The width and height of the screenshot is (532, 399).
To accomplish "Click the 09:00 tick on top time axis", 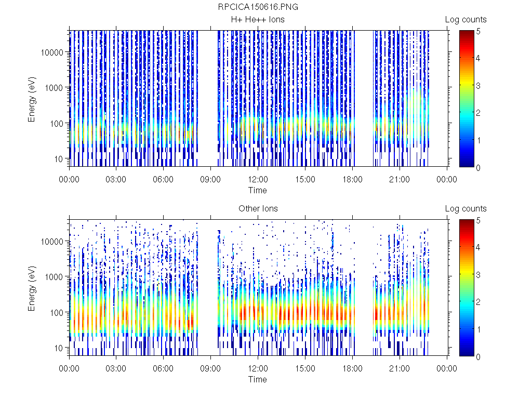I will click(x=210, y=180).
